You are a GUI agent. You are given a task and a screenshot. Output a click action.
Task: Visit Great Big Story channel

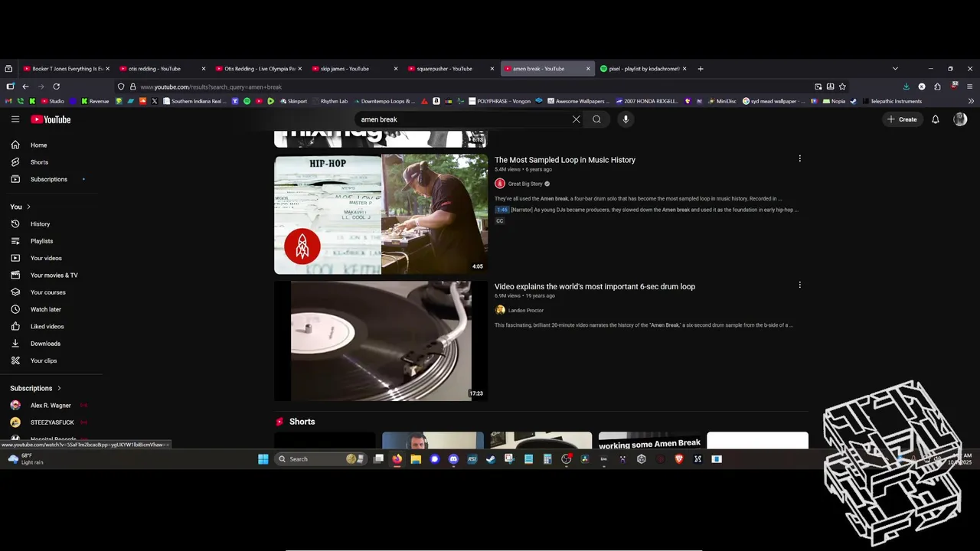[x=525, y=184]
